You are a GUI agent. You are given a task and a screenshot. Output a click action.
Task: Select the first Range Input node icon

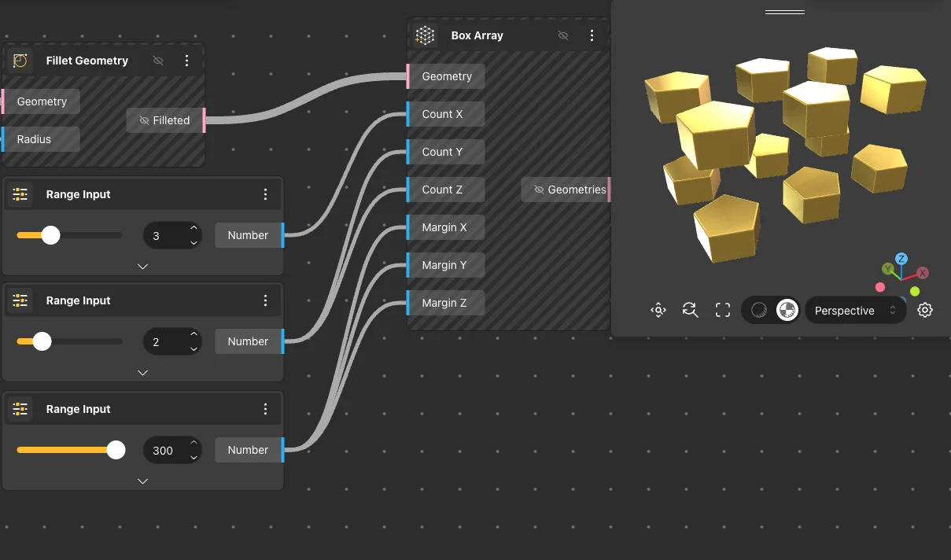click(x=20, y=193)
